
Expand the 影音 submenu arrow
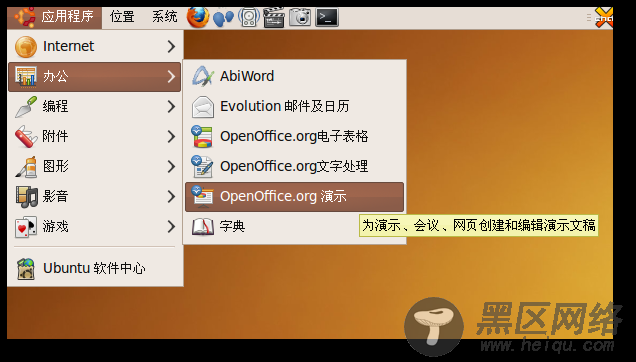point(172,196)
